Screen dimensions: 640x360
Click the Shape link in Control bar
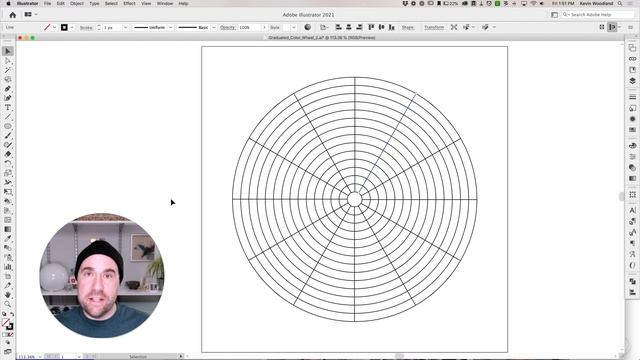point(407,27)
